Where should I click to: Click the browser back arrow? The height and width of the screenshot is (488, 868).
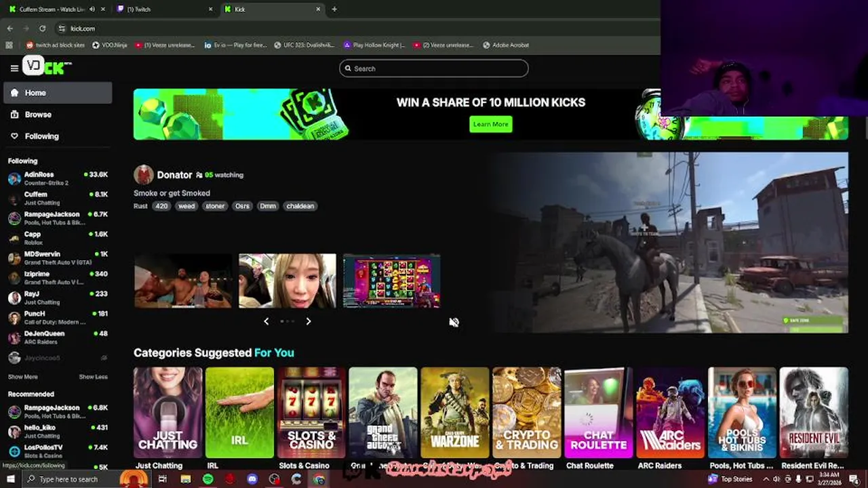pyautogui.click(x=9, y=28)
